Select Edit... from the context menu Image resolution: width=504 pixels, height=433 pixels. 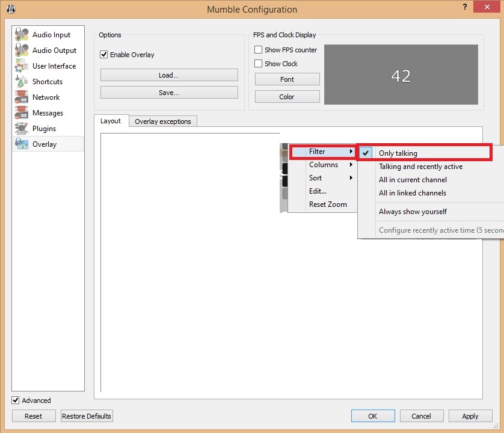pos(318,191)
